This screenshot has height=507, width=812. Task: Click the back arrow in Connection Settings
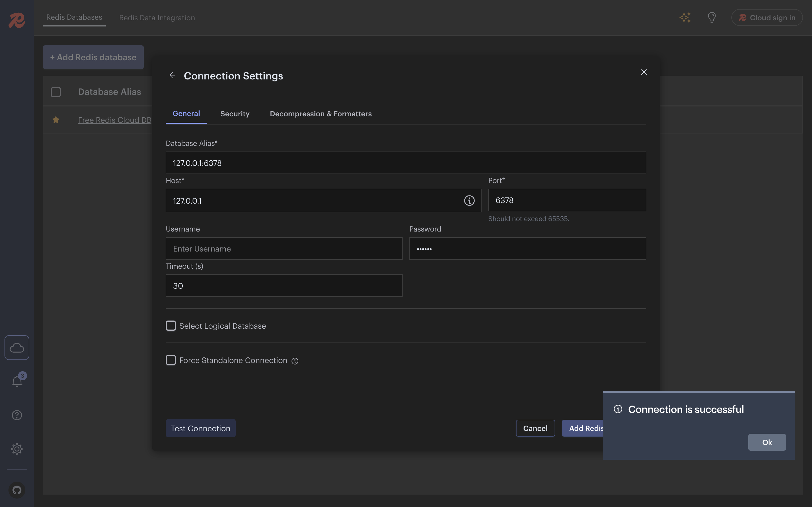coord(172,75)
